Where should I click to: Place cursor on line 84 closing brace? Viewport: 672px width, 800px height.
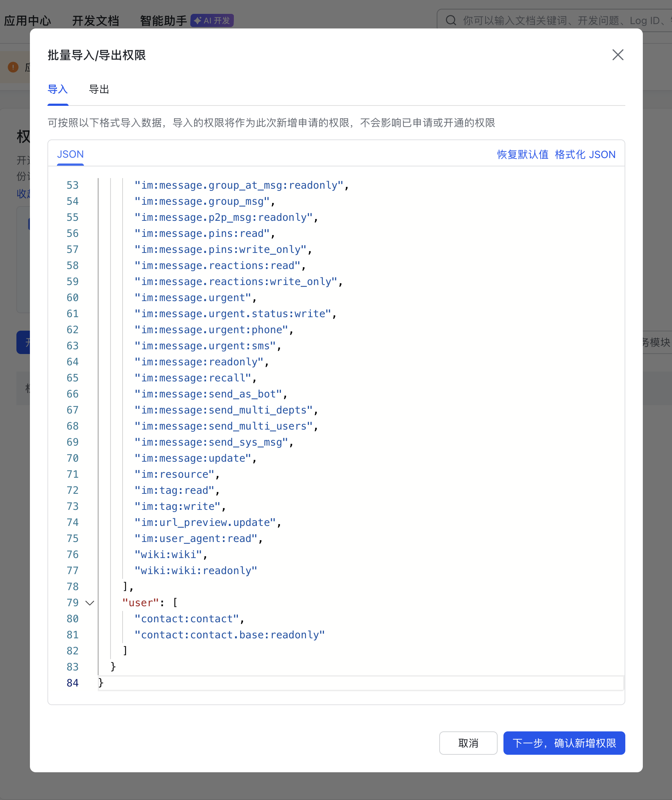[101, 682]
